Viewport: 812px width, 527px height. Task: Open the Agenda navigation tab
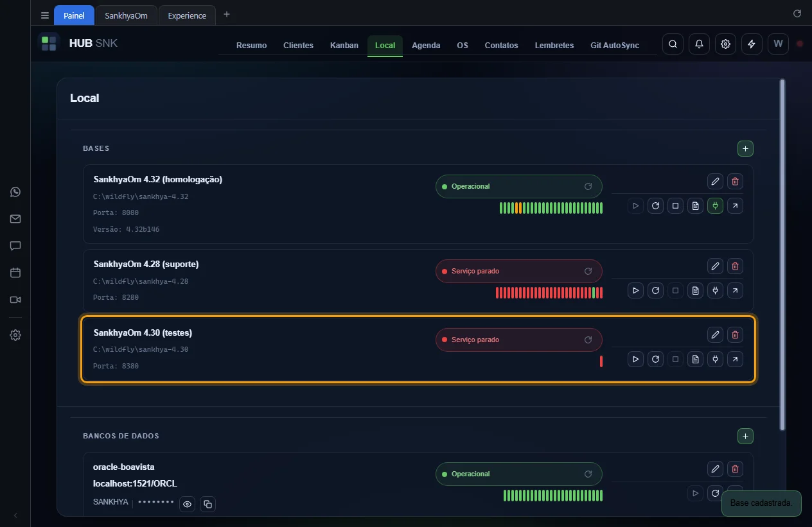coord(426,46)
